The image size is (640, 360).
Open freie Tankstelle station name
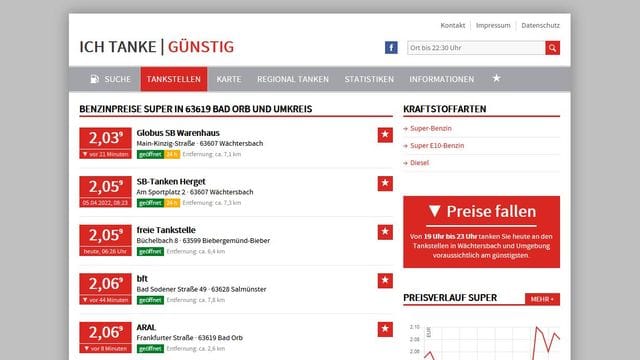click(x=166, y=230)
